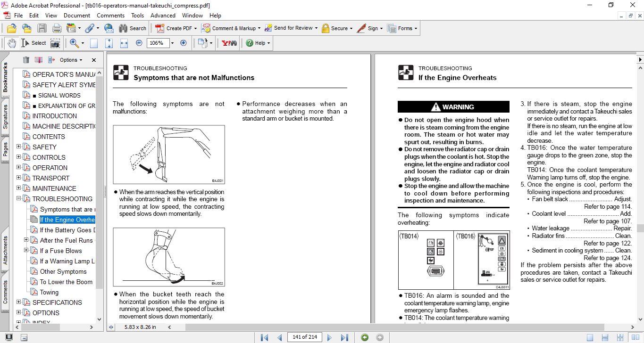Expand the SAFETY bookmark node
Screen dimensions: 644x343
coord(19,147)
